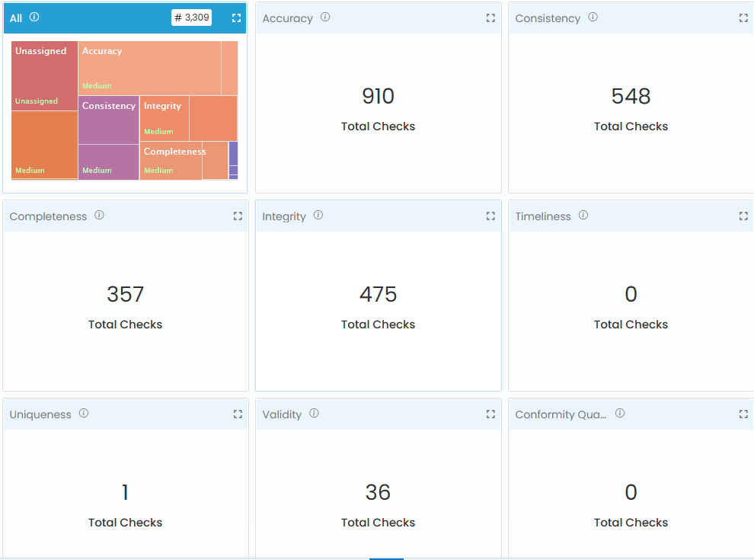Click the # 3,309 total count badge
754x560 pixels.
(191, 18)
